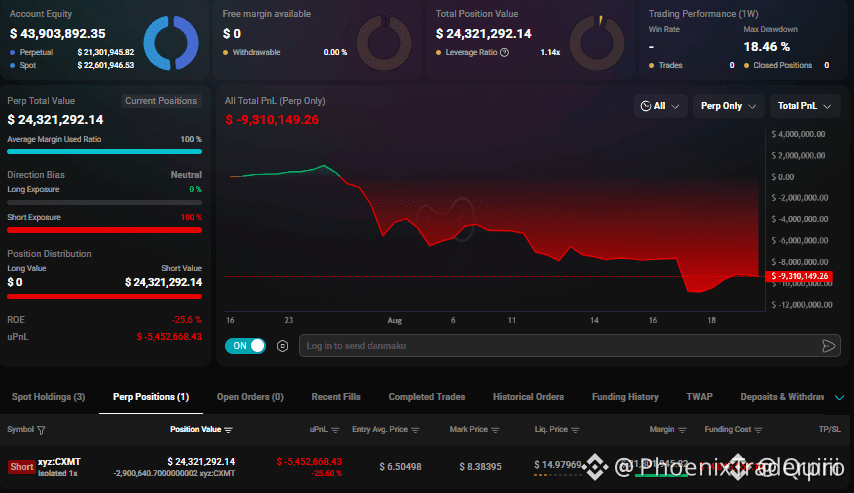Click the 1.14x leverage ratio value

(550, 52)
